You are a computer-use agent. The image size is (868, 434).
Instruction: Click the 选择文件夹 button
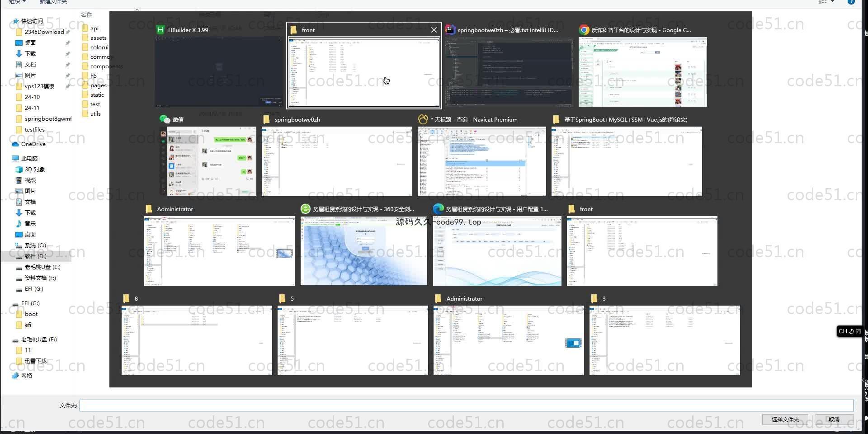click(x=785, y=419)
